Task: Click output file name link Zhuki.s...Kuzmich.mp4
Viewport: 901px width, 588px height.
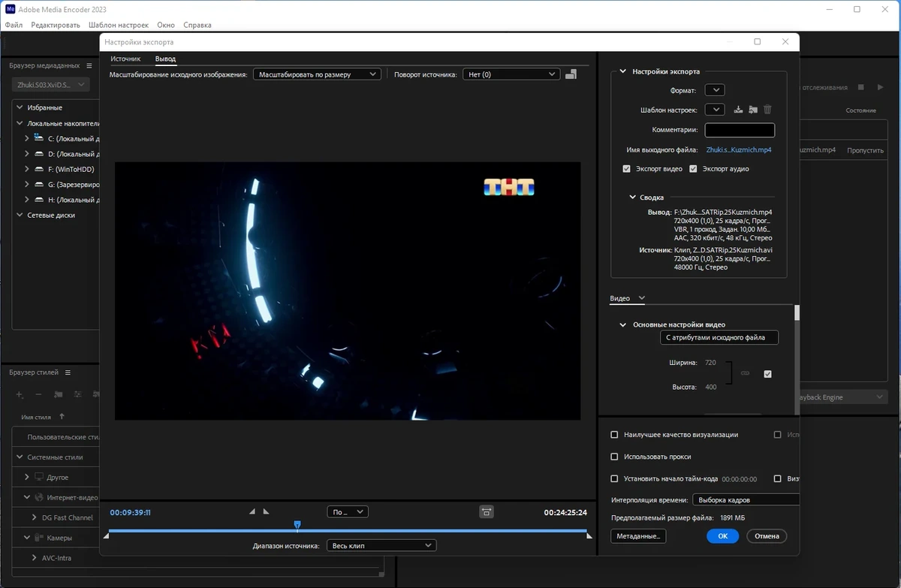Action: (x=739, y=149)
